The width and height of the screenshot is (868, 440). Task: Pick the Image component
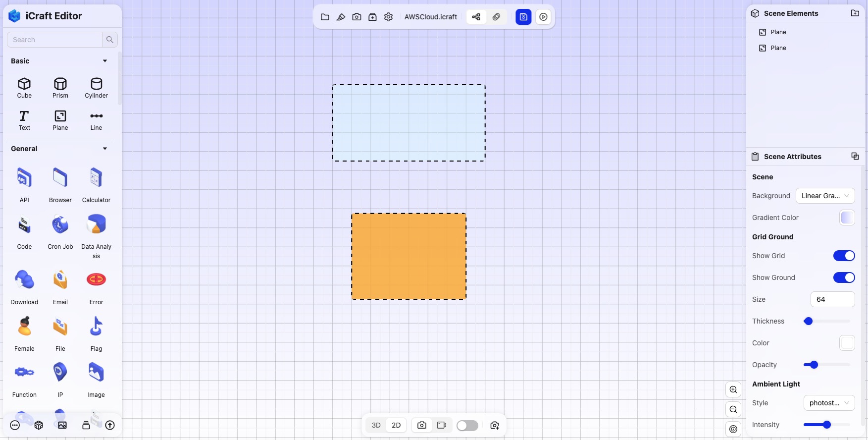point(96,380)
